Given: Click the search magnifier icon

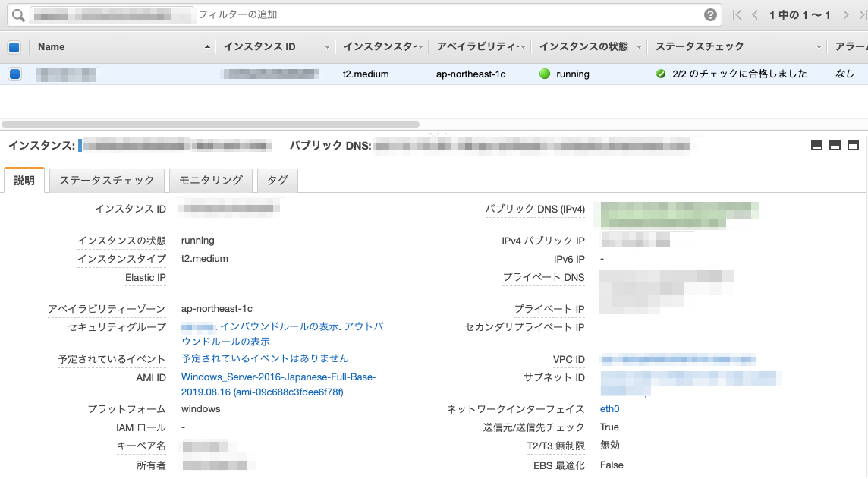Looking at the screenshot, I should [x=19, y=13].
